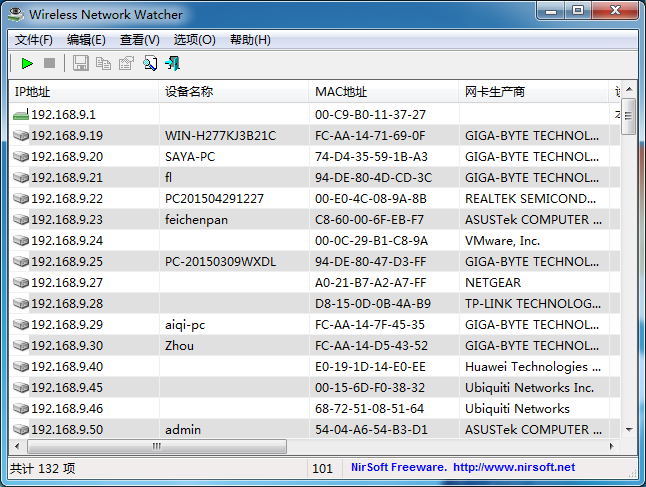The height and width of the screenshot is (487, 646).
Task: Click the Exit door toolbar icon
Action: pos(173,64)
